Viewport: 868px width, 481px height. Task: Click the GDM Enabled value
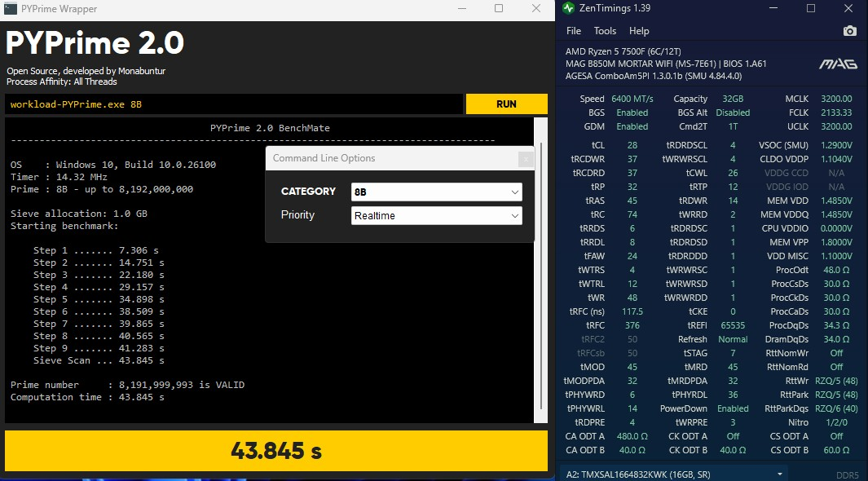(632, 126)
